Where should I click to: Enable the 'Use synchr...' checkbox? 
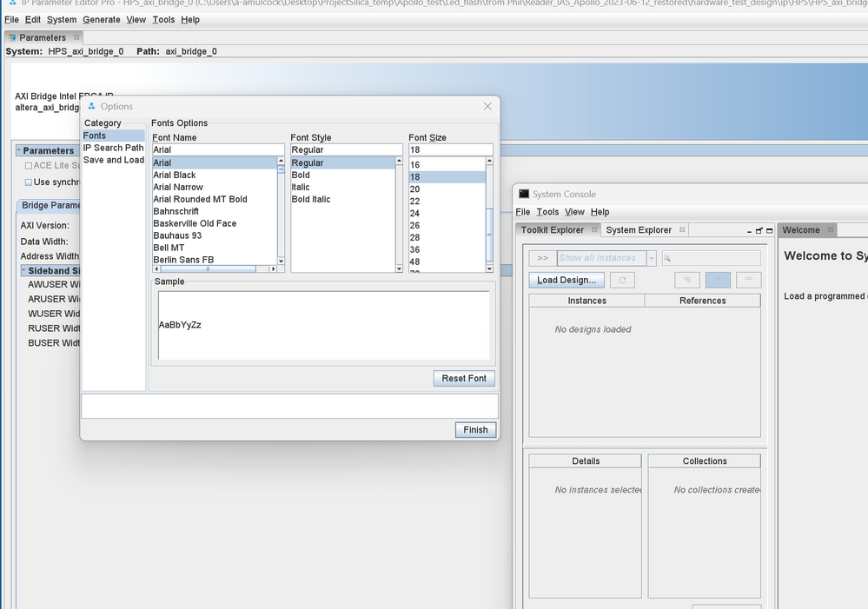(29, 182)
